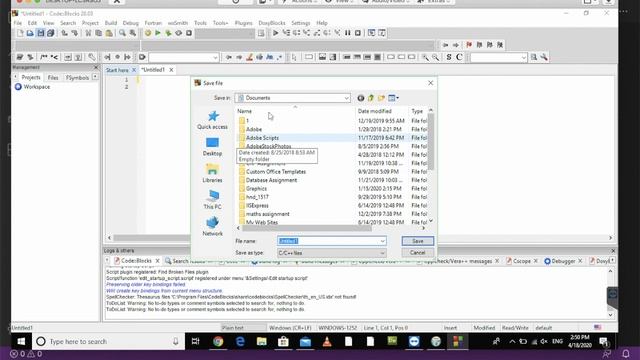The height and width of the screenshot is (360, 640).
Task: Click the taskbar search box
Action: click(x=108, y=341)
